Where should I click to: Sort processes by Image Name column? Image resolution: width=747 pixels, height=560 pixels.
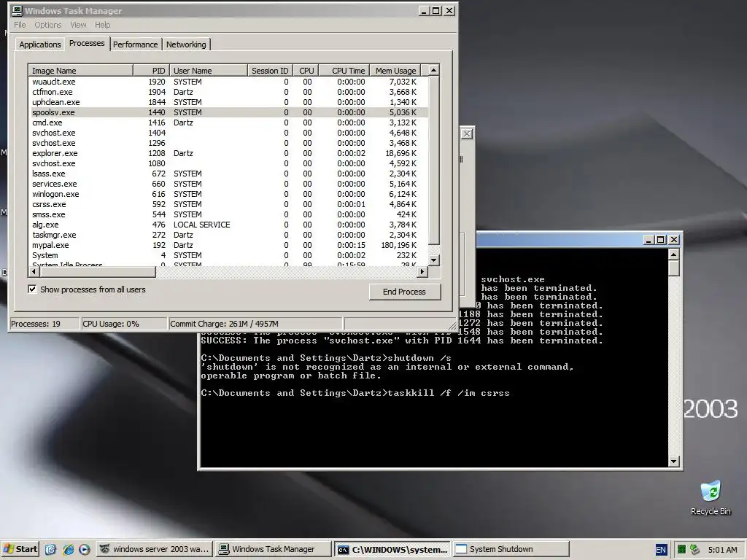(x=80, y=71)
